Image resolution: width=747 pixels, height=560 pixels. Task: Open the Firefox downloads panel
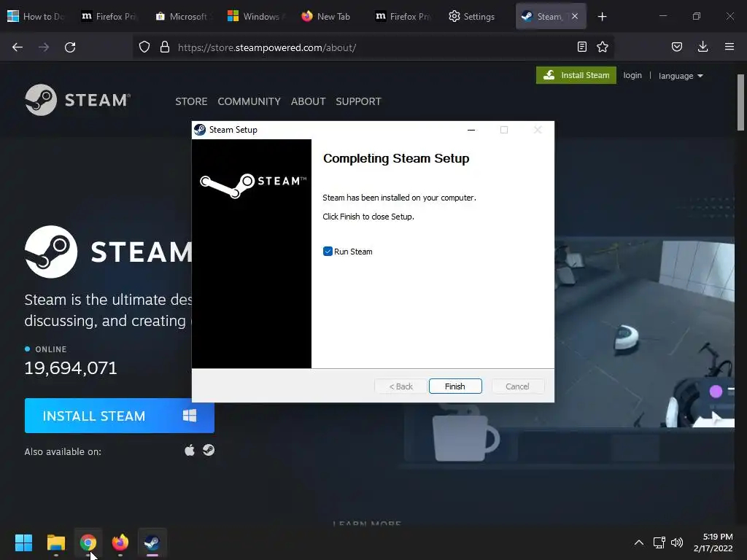[703, 47]
